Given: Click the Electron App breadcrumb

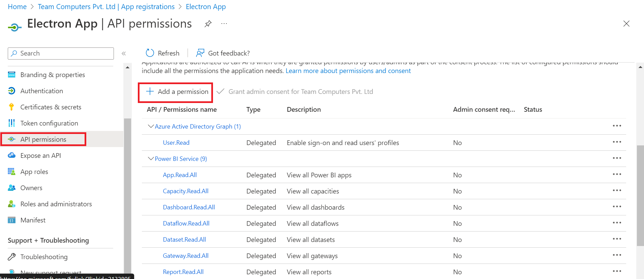Looking at the screenshot, I should pos(206,7).
